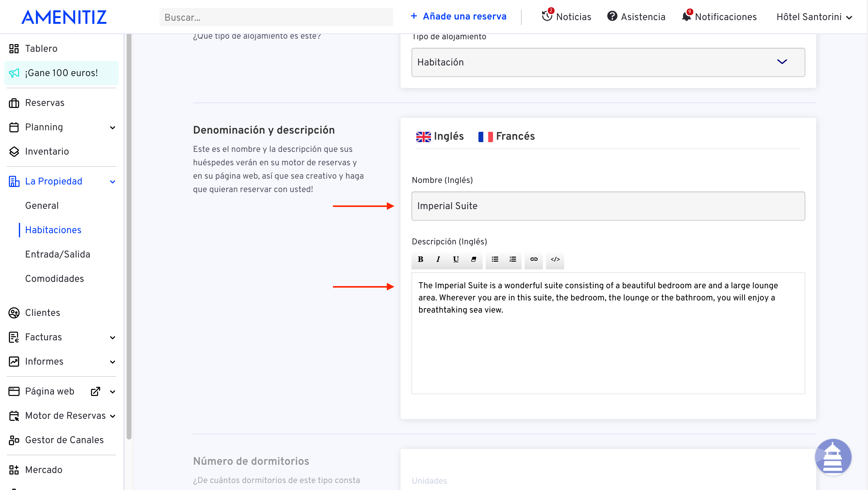Click into the Descripción (Inglés) text area
868x490 pixels.
coord(608,333)
